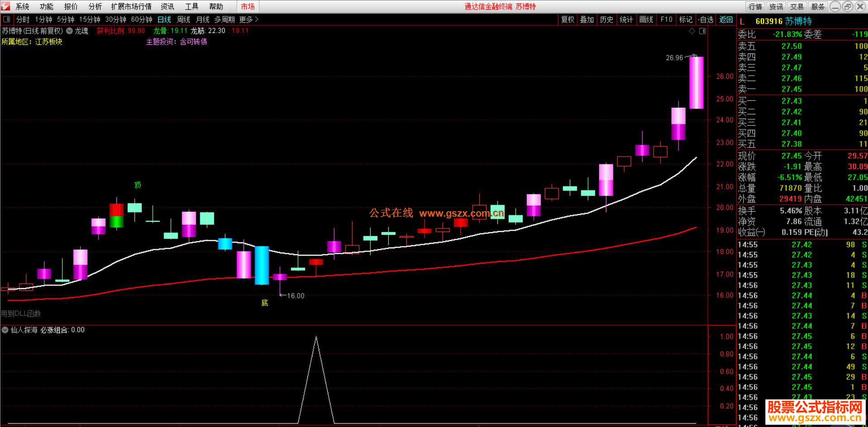Screen dimensions: 868x427
Task: Open the 多周期 multi-period view
Action: (x=224, y=19)
